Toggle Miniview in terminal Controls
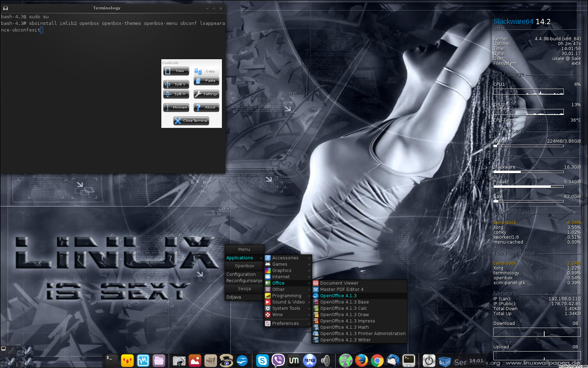The height and width of the screenshot is (368, 588). point(176,108)
